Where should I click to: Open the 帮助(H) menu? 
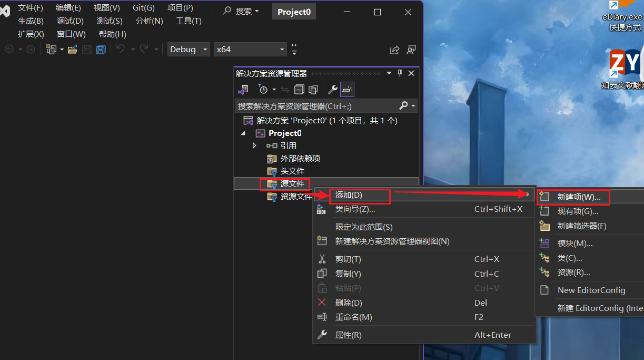pyautogui.click(x=113, y=34)
